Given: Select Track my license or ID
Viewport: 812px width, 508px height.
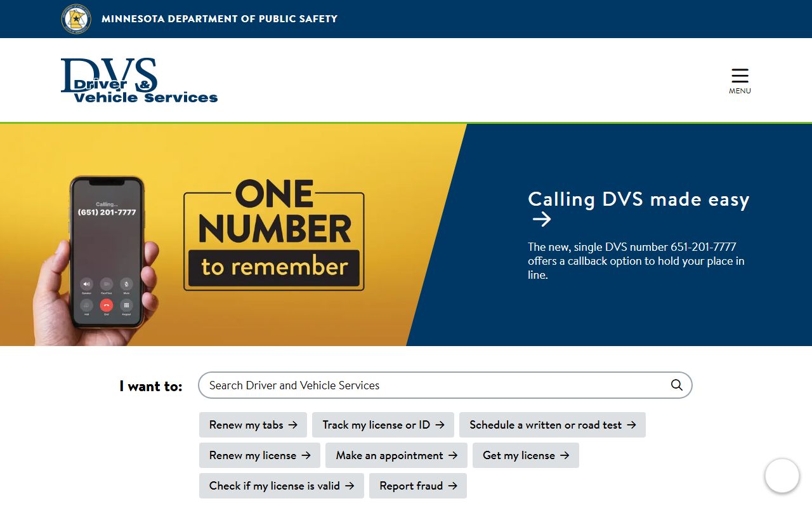Looking at the screenshot, I should tap(383, 425).
